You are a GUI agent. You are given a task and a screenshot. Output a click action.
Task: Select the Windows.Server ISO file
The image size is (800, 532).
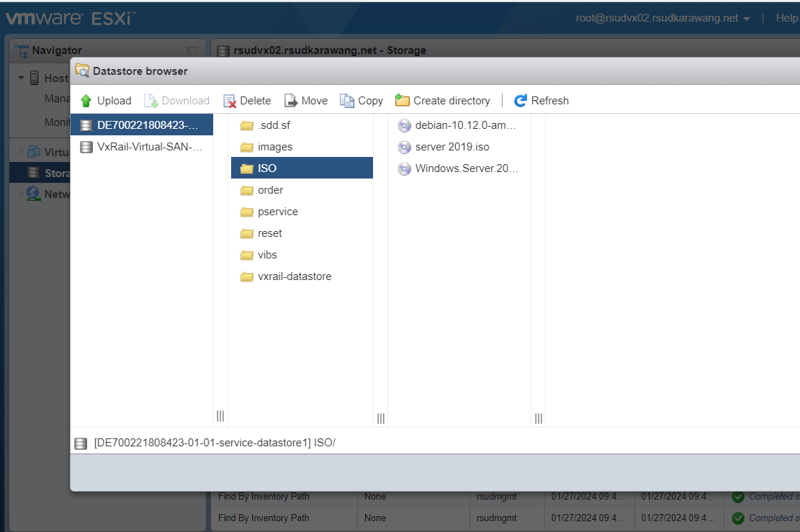point(458,168)
